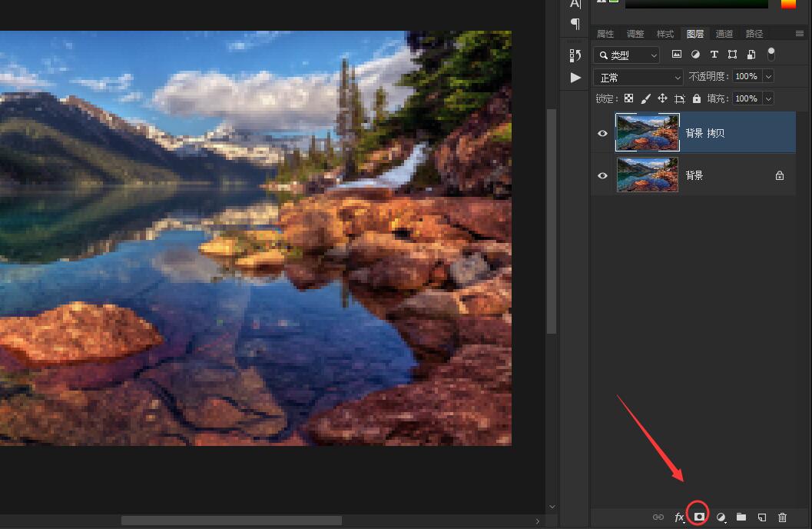Click the orange gradient color swatch
The image size is (812, 529).
[788, 4]
